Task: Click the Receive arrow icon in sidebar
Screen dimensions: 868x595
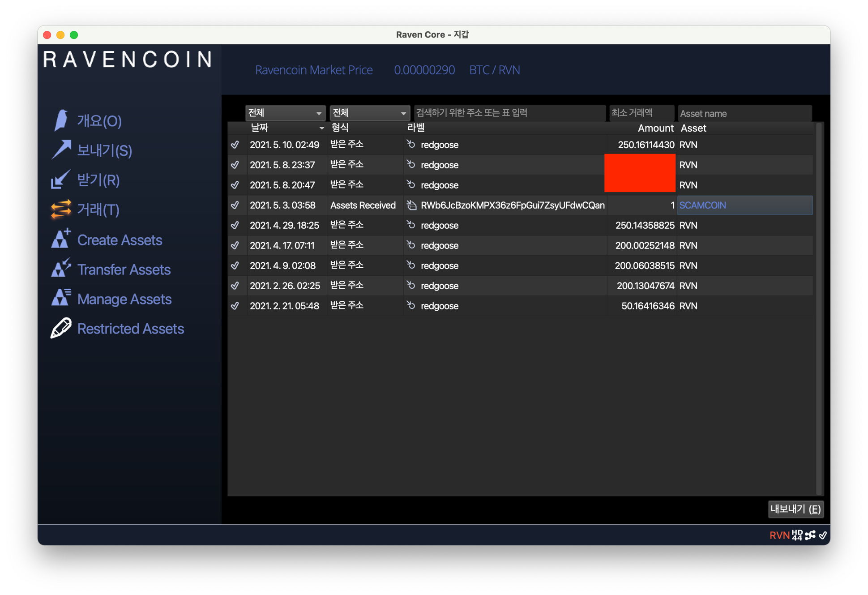Action: 60,180
